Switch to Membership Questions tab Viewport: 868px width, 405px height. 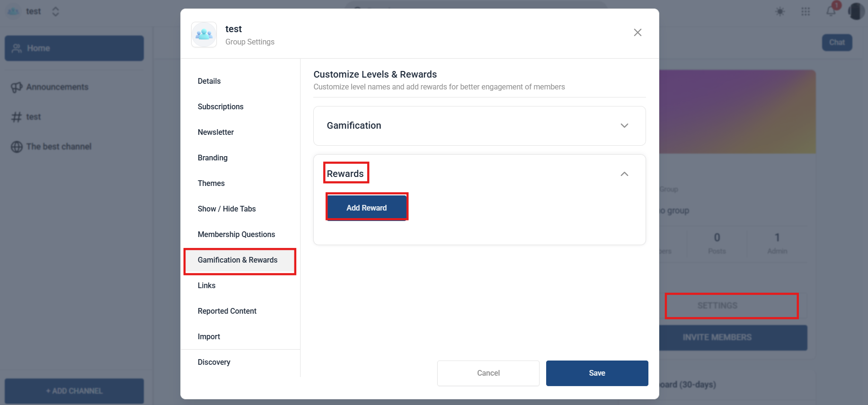236,235
